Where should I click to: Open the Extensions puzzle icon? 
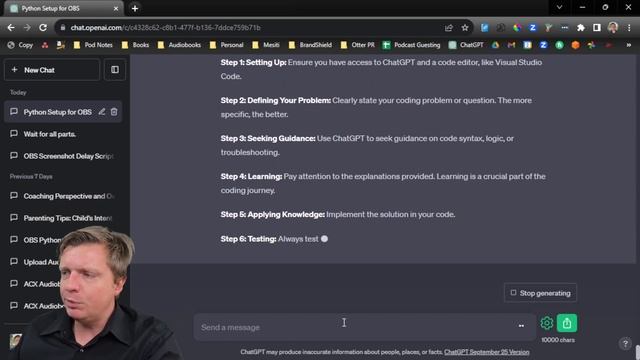[580, 28]
